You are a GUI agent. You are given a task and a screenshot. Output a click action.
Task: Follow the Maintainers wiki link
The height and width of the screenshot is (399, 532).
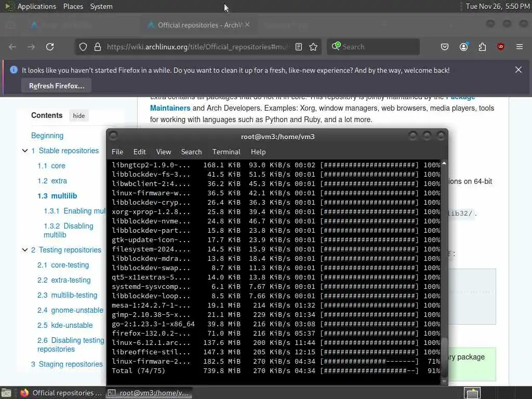pyautogui.click(x=170, y=108)
